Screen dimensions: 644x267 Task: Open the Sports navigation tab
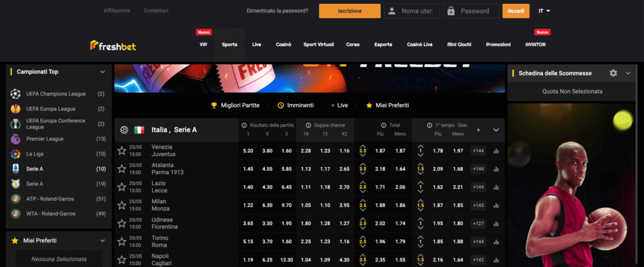pos(230,45)
